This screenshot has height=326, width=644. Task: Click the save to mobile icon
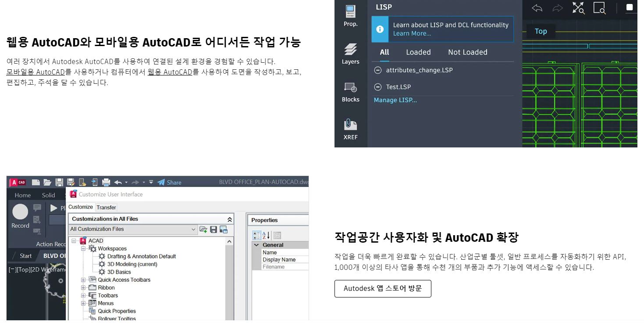pos(94,183)
